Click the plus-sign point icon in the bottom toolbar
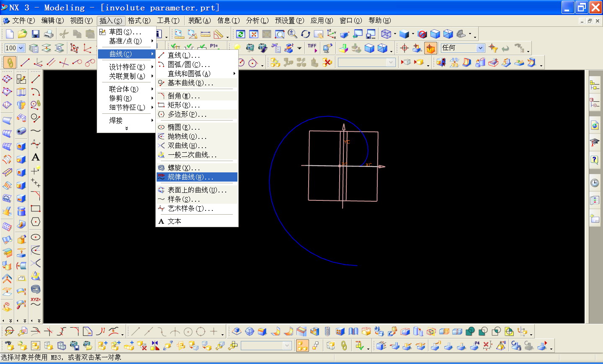The image size is (603, 364). (x=214, y=332)
